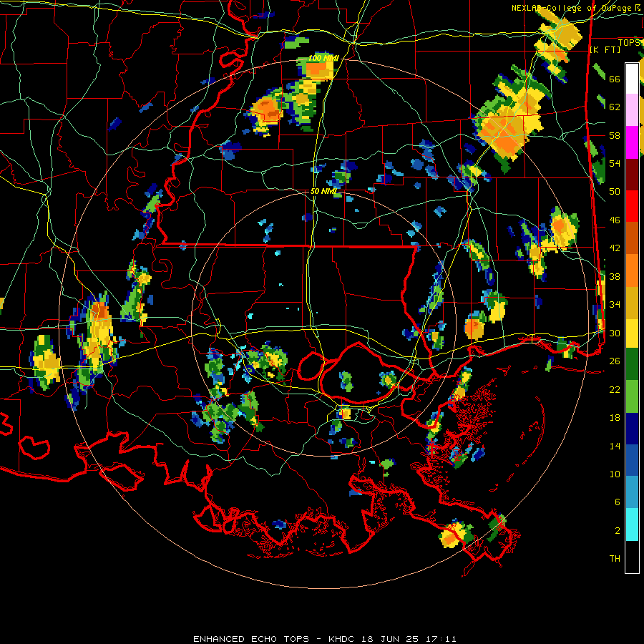This screenshot has height=644, width=644.
Task: Click the '66' legend value
Action: (615, 79)
